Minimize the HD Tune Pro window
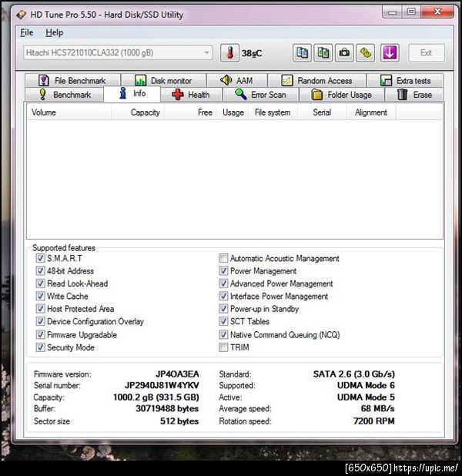Viewport: 462px width, 476px height. pyautogui.click(x=392, y=12)
